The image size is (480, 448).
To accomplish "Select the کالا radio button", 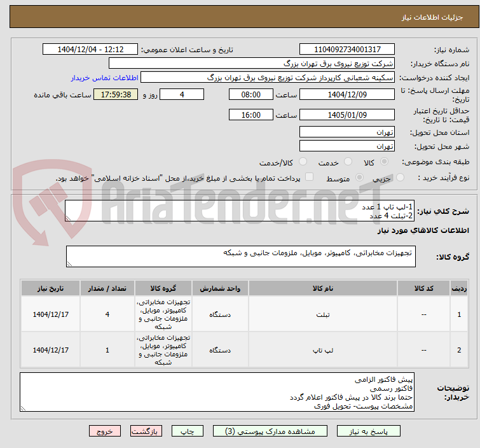I will click(384, 162).
